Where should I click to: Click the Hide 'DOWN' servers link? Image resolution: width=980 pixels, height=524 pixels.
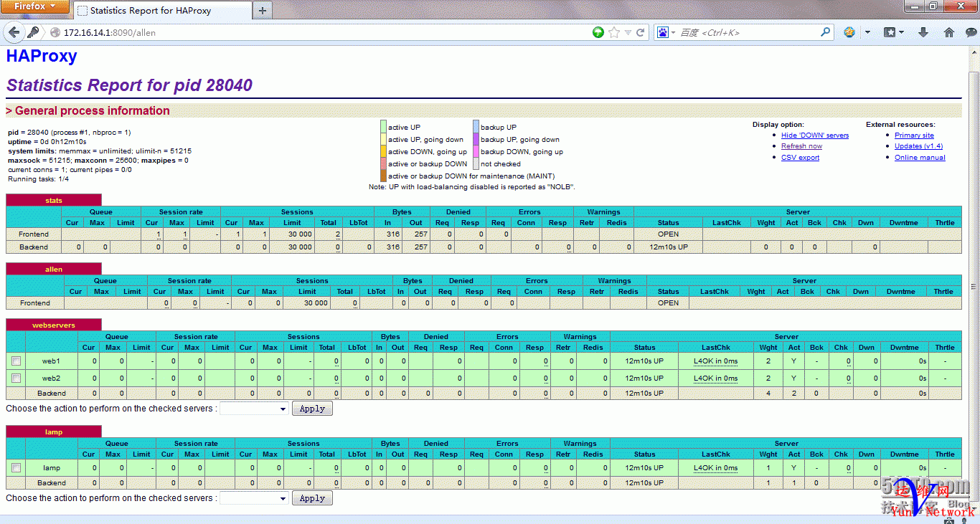tap(814, 135)
